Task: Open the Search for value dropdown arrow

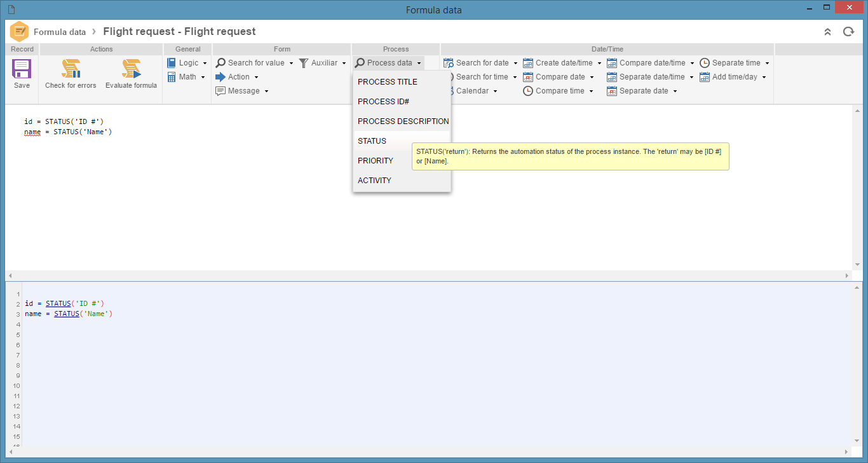Action: pyautogui.click(x=291, y=64)
